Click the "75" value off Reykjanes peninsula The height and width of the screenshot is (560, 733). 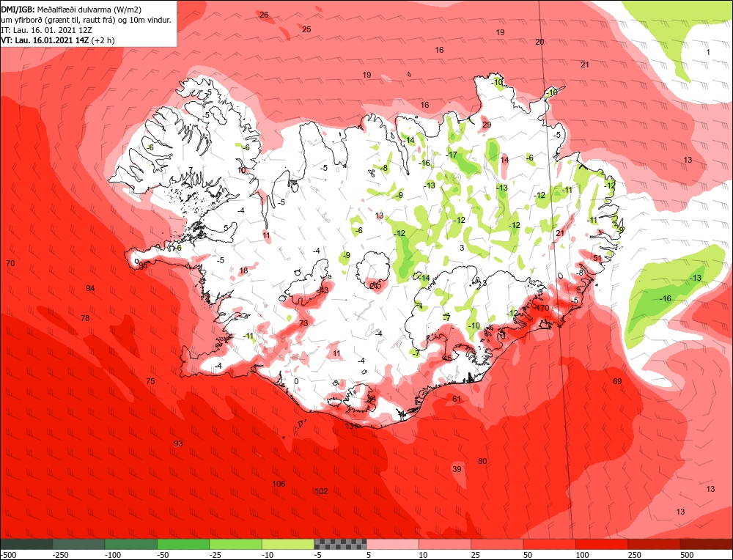coord(150,381)
